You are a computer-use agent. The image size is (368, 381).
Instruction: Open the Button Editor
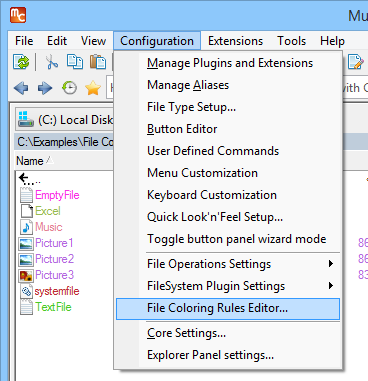(228, 129)
